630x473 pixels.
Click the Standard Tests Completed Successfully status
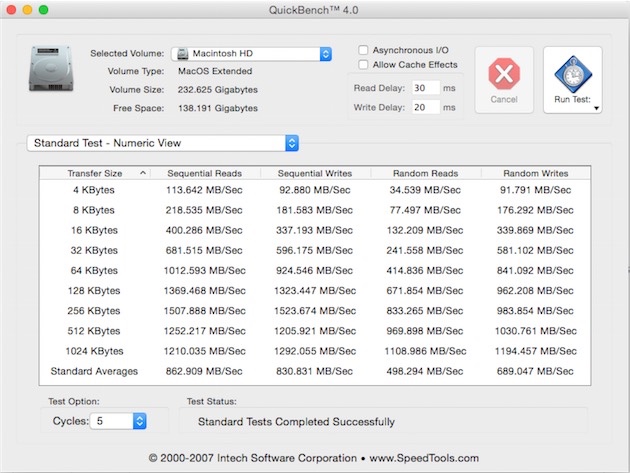297,422
